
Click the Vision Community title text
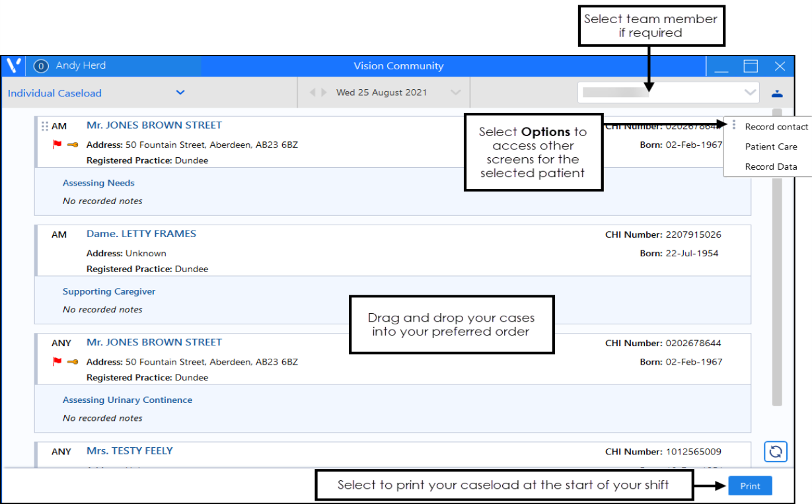click(398, 66)
